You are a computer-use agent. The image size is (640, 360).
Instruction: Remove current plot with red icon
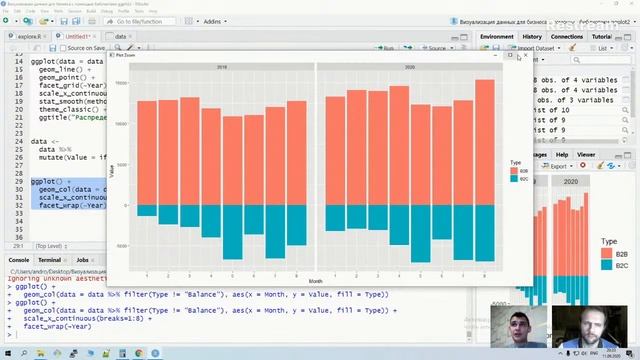coord(583,165)
